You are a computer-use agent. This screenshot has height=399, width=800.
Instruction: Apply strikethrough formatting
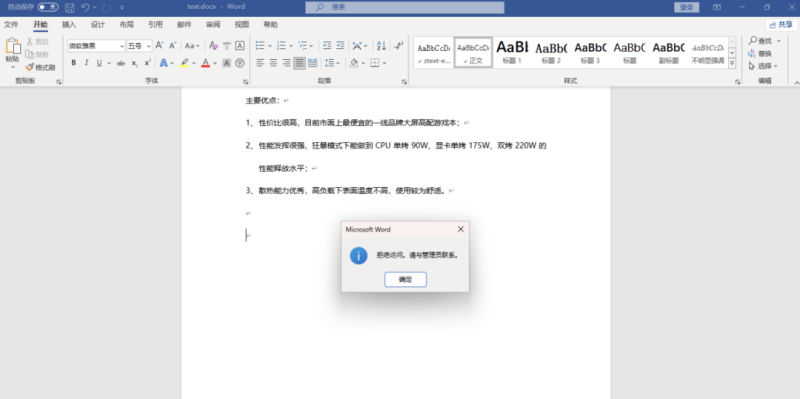pyautogui.click(x=120, y=63)
